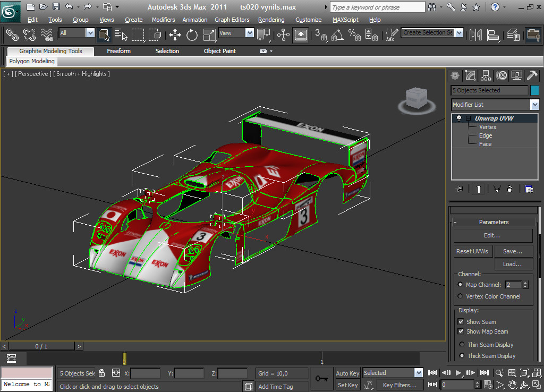Click Configure Modifier Sets icon
The height and width of the screenshot is (392, 544).
529,189
